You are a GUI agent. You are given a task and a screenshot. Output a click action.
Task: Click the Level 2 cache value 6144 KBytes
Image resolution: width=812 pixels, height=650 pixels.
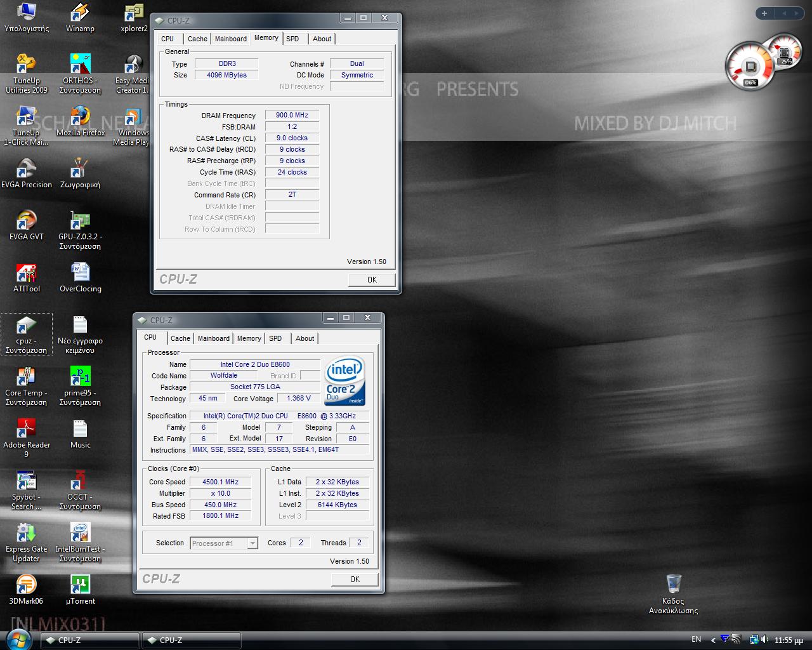pos(337,505)
